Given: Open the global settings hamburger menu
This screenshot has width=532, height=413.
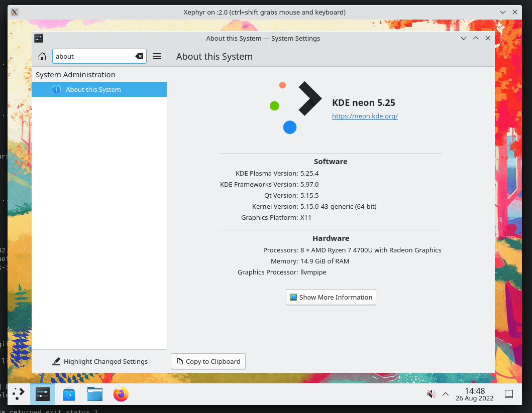Looking at the screenshot, I should point(157,56).
